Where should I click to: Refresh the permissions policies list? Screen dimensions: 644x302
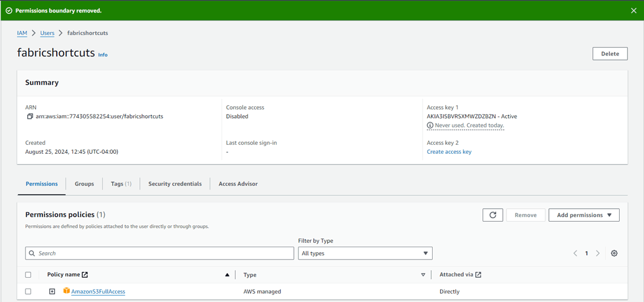493,215
